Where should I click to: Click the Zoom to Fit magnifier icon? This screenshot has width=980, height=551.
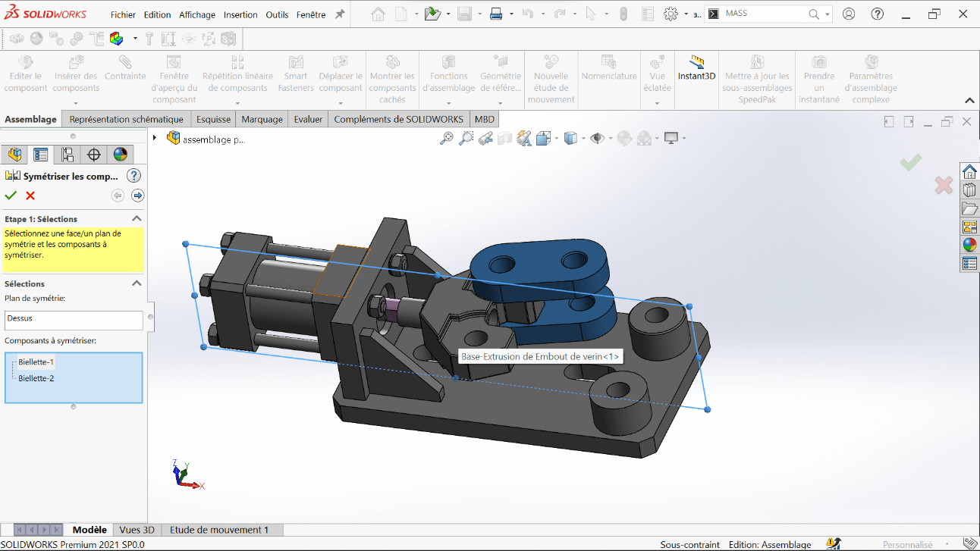(447, 138)
